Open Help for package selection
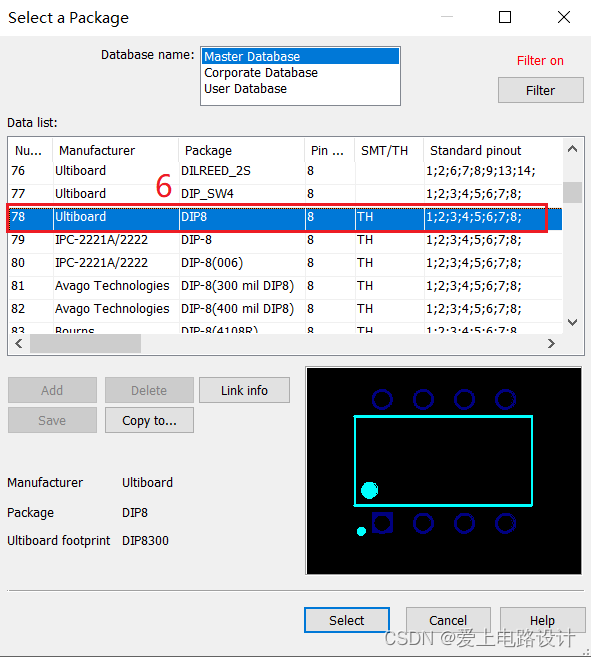This screenshot has width=591, height=657. tap(542, 620)
